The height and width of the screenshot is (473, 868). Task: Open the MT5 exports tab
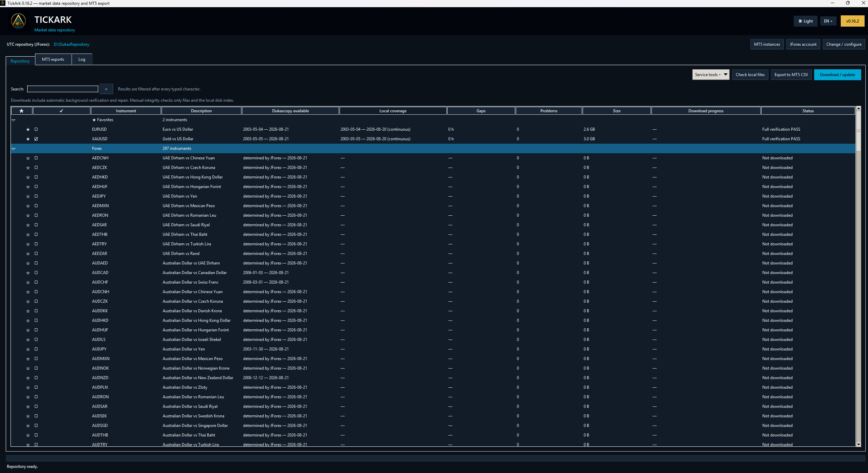pos(53,59)
